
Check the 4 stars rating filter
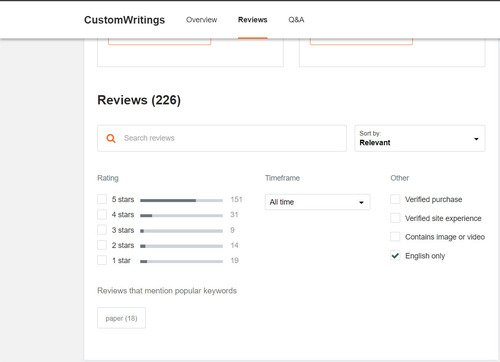coord(102,215)
